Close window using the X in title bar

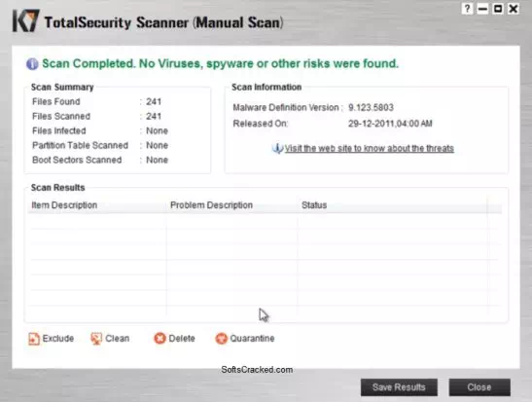514,9
